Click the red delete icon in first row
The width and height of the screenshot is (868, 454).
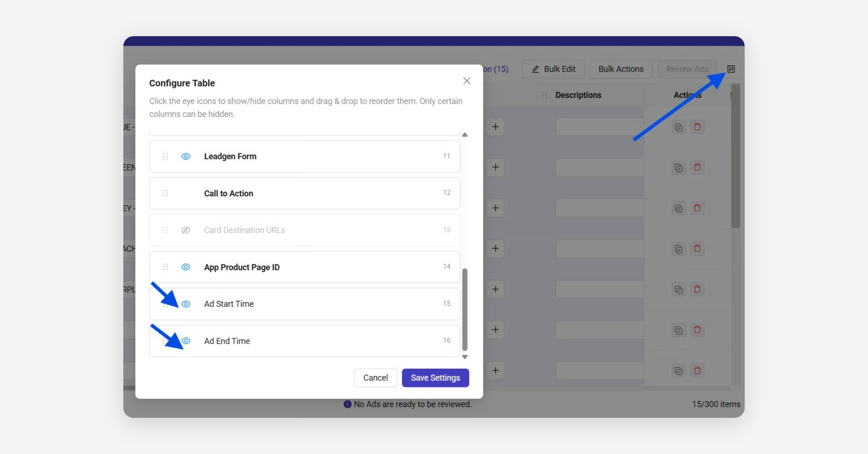point(697,127)
